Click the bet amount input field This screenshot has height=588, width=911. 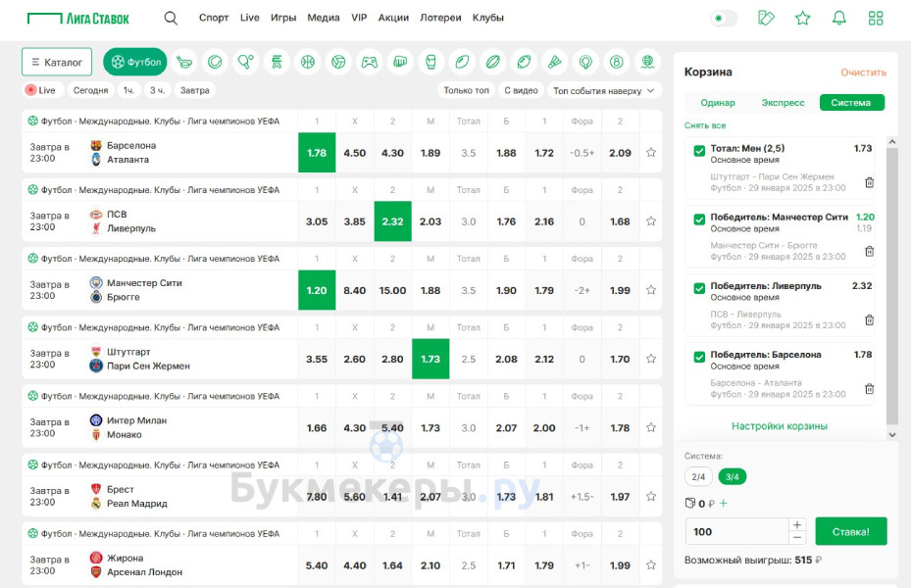click(x=735, y=531)
